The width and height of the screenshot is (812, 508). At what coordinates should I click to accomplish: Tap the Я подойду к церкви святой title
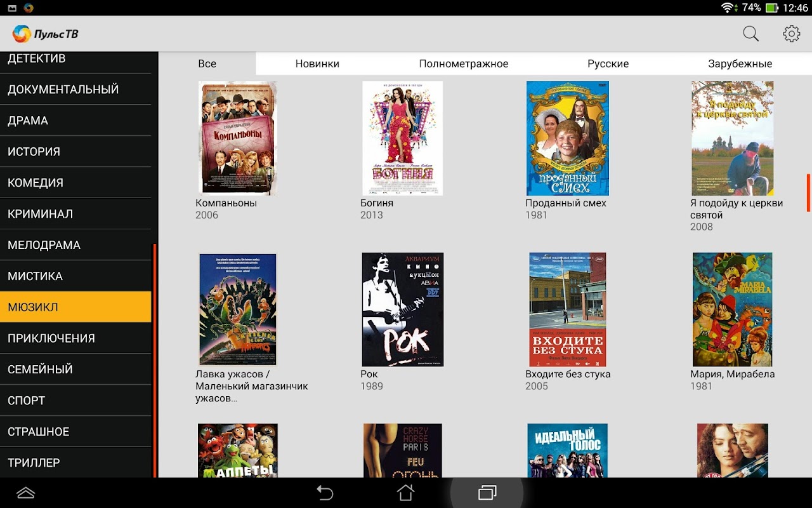click(x=737, y=209)
